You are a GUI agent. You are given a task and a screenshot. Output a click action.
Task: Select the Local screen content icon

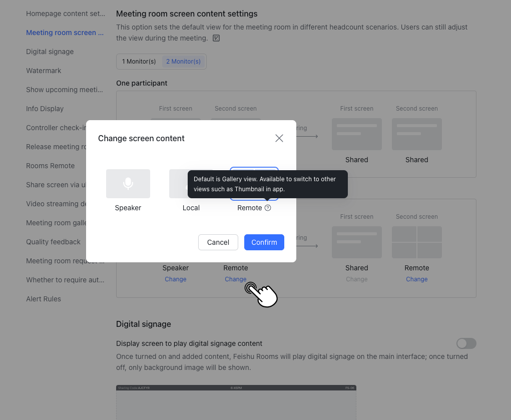(191, 184)
